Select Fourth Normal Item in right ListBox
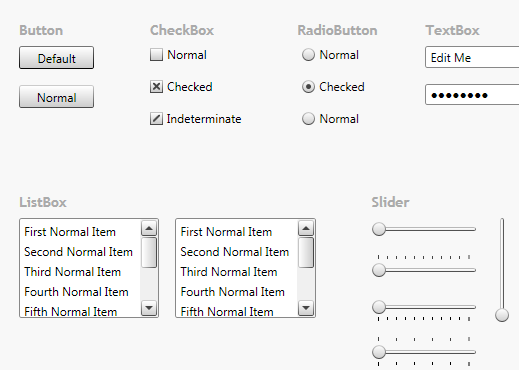519x370 pixels. point(237,292)
